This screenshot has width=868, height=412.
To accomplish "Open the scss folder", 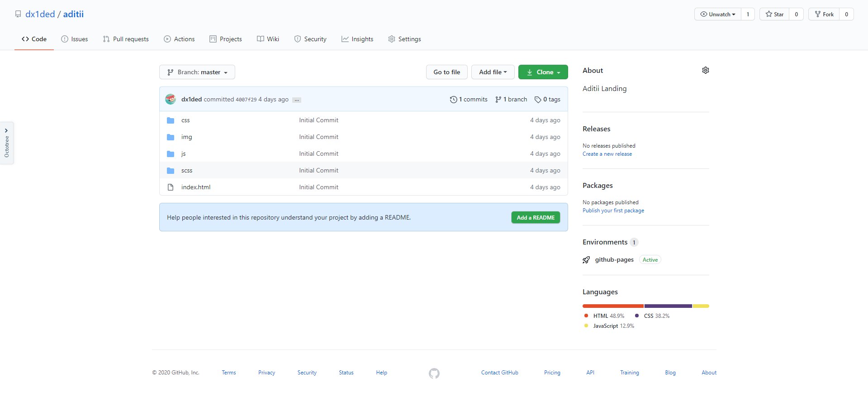I will (187, 171).
